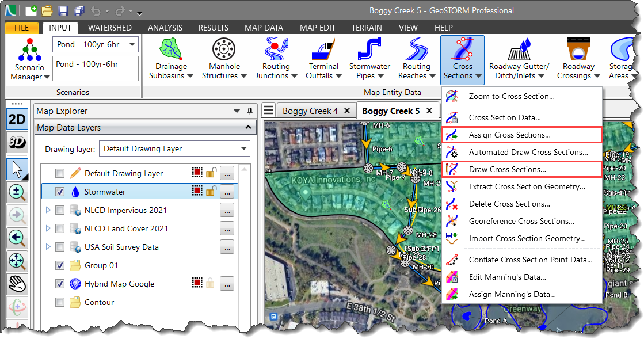
Task: Click the Stormwater layer options button
Action: [x=227, y=192]
